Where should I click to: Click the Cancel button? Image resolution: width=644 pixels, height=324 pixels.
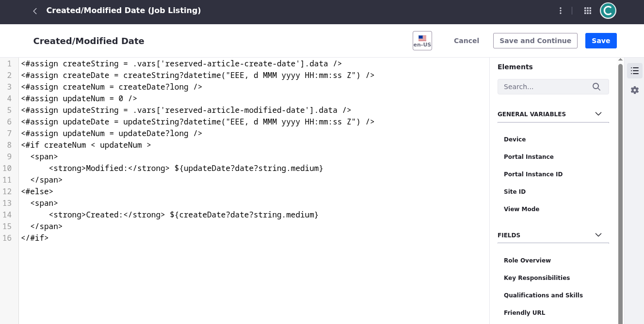pyautogui.click(x=467, y=41)
